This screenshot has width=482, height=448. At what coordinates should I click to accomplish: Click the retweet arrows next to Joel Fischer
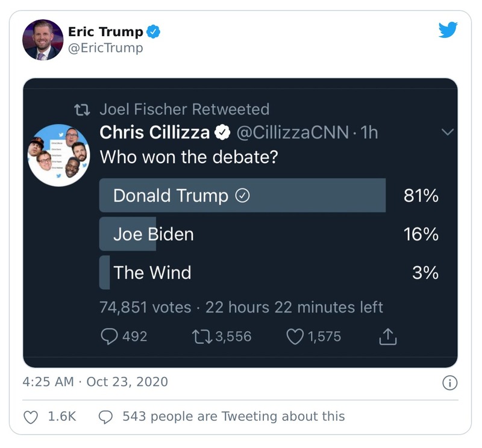click(82, 108)
